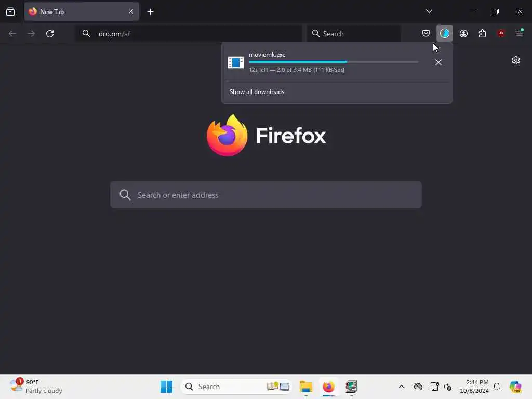Viewport: 532px width, 399px height.
Task: Click the moviemk.exe download progress bar
Action: (x=334, y=62)
